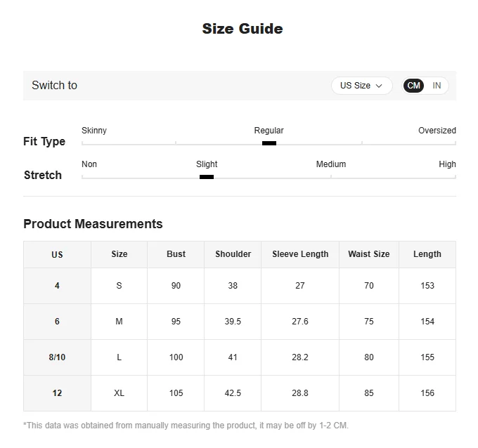Click the Skinny fit label
This screenshot has width=478, height=448.
(94, 131)
